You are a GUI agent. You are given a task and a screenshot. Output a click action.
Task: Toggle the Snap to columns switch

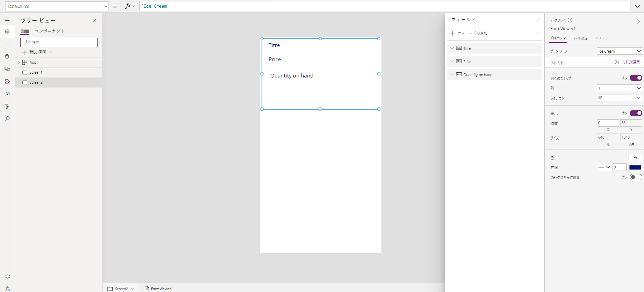click(636, 78)
